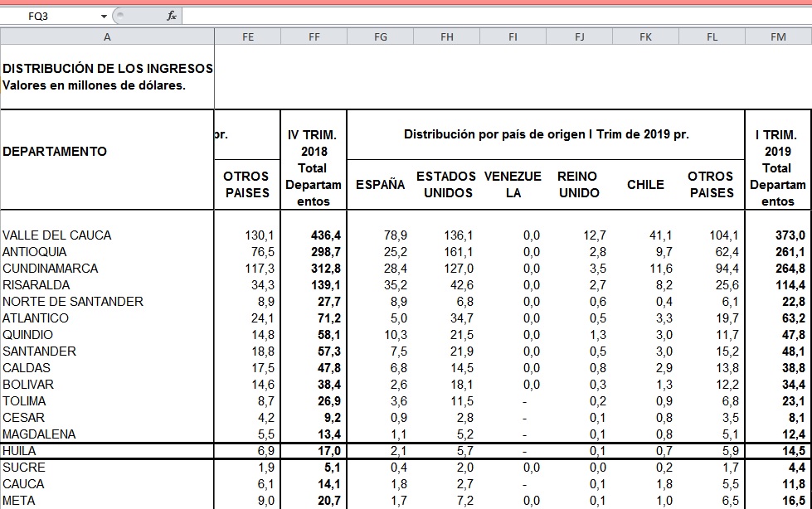Viewport: 812px width, 509px height.
Task: Click Valle del Cauca Otros Paises value 130,1
Action: click(x=260, y=235)
